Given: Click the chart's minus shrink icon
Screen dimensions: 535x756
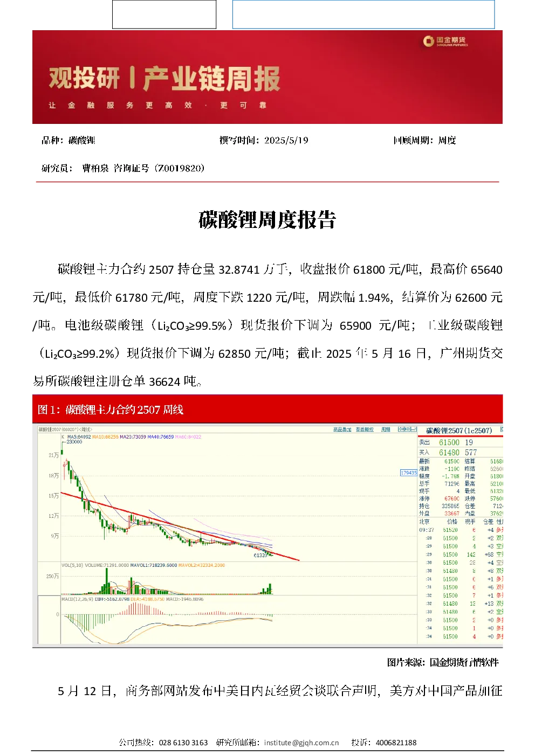Looking at the screenshot, I should click(x=414, y=429).
